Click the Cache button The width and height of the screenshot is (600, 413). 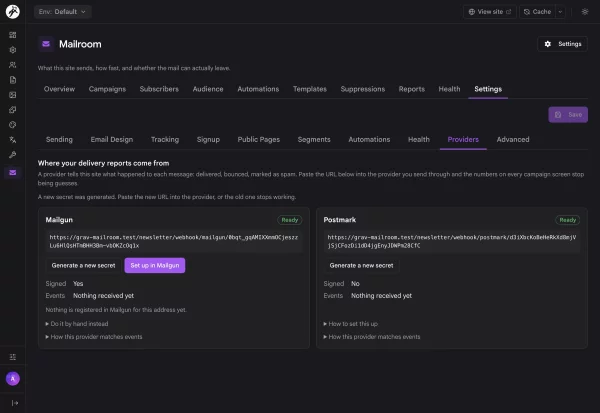pyautogui.click(x=537, y=12)
